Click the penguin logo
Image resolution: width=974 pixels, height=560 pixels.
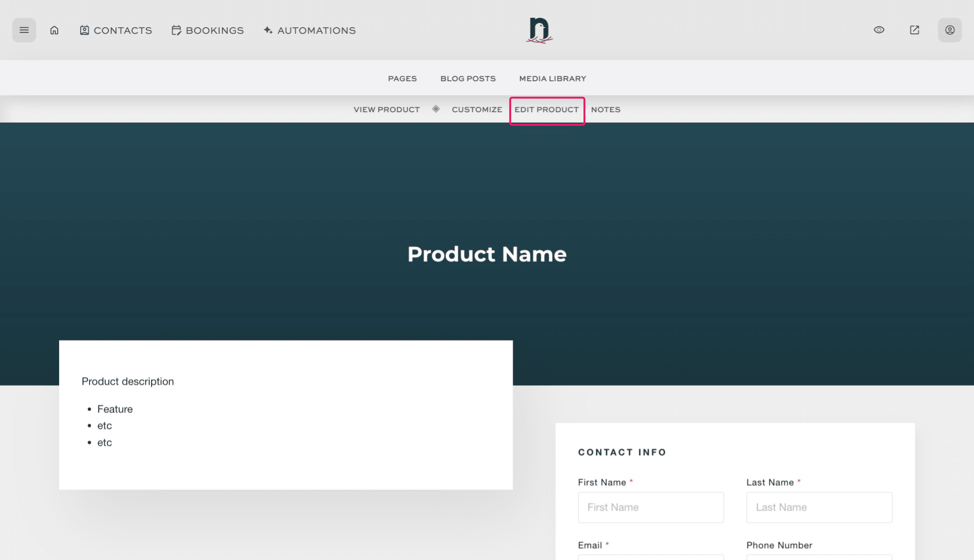[x=539, y=30]
